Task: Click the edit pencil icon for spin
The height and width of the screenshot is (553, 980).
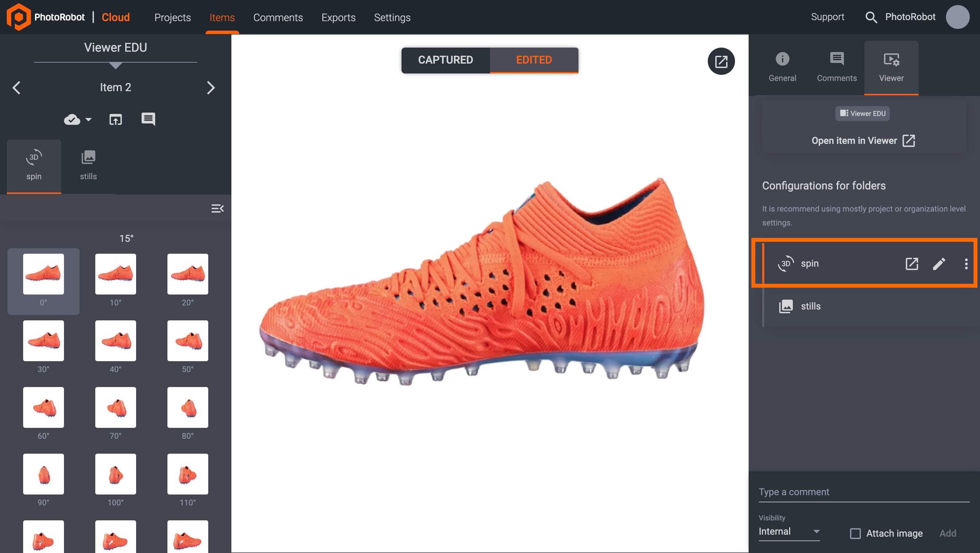Action: (x=939, y=263)
